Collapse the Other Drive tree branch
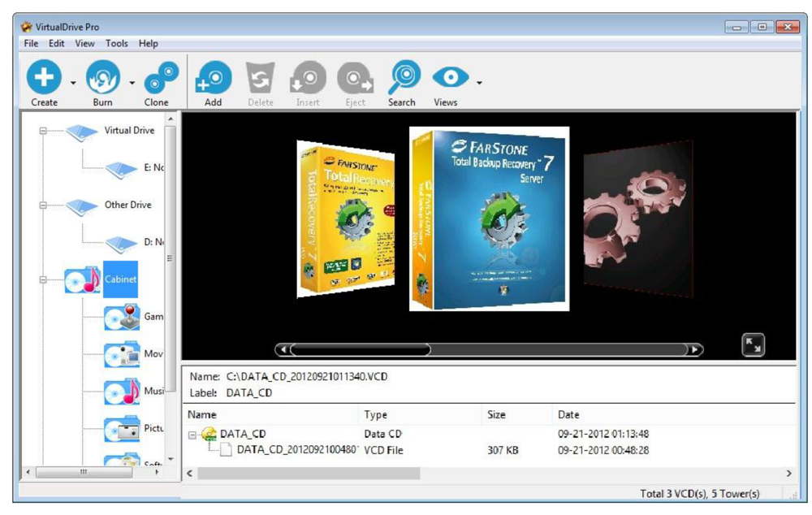Viewport: 812px width, 515px height. [44, 206]
